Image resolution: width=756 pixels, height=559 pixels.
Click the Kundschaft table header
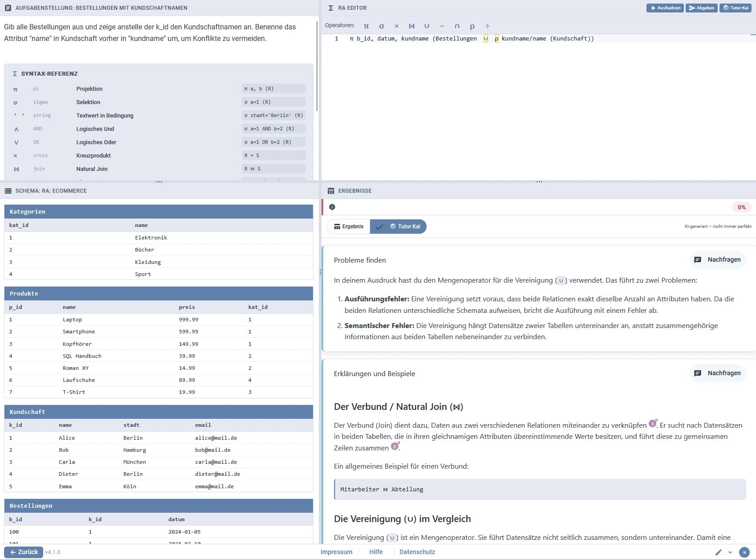coord(159,412)
